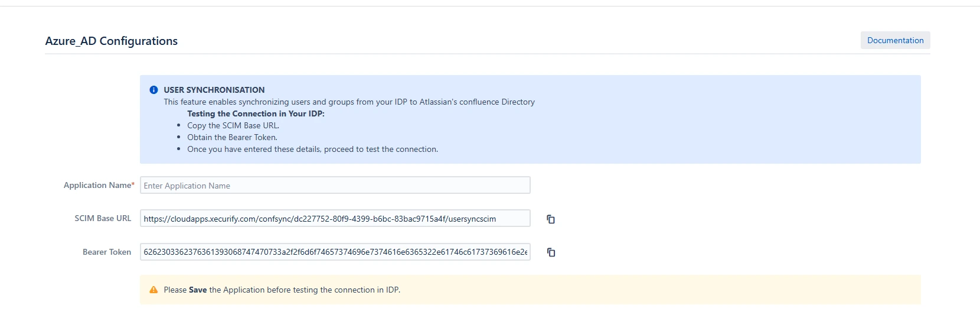
Task: Select the Bearer Token field
Action: (335, 252)
